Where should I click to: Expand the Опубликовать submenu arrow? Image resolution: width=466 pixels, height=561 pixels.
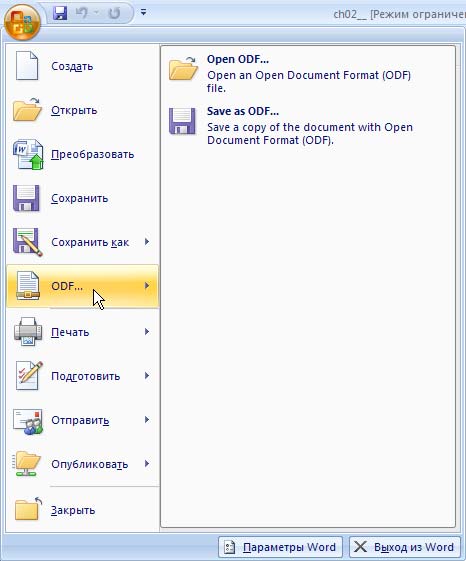point(147,464)
